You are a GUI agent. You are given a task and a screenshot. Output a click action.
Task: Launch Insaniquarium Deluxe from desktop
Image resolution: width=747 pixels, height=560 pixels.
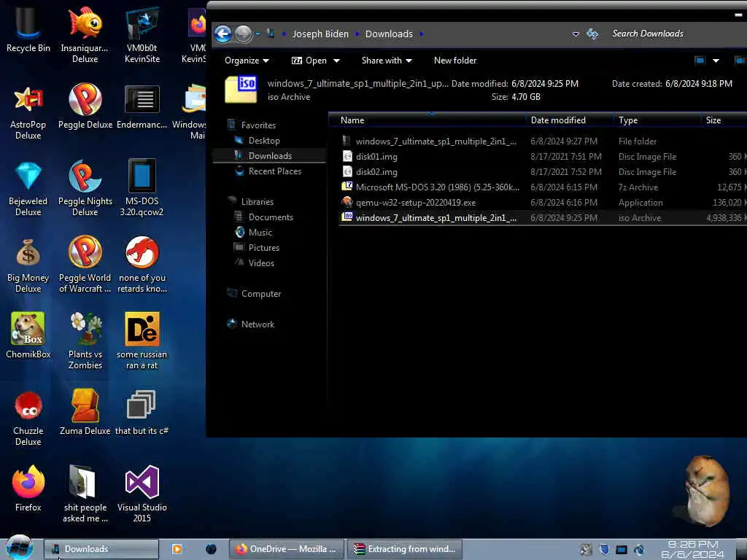point(85,34)
